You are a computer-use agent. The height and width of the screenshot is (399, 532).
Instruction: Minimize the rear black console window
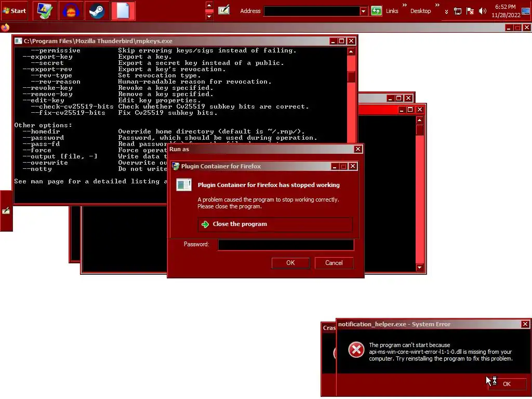(x=402, y=110)
